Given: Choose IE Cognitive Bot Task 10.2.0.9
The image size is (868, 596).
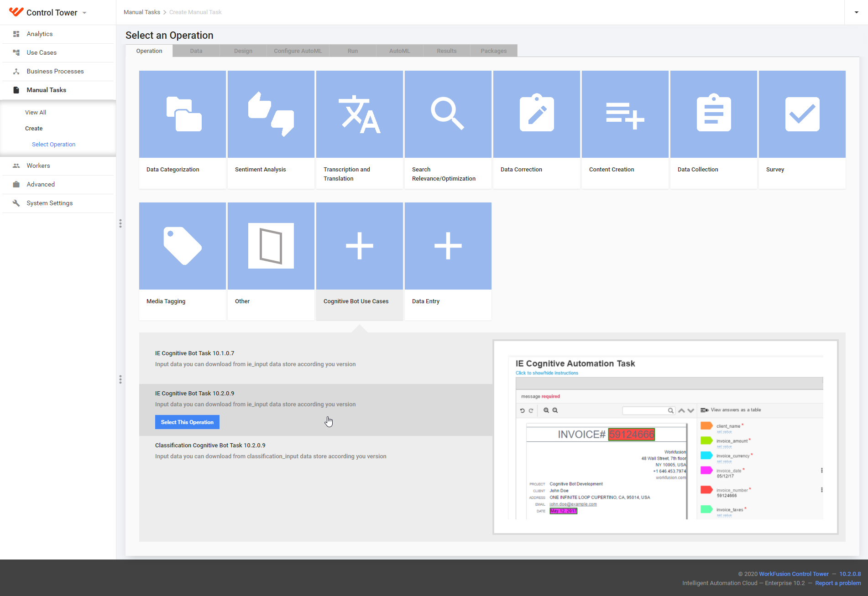Looking at the screenshot, I should click(x=194, y=394).
